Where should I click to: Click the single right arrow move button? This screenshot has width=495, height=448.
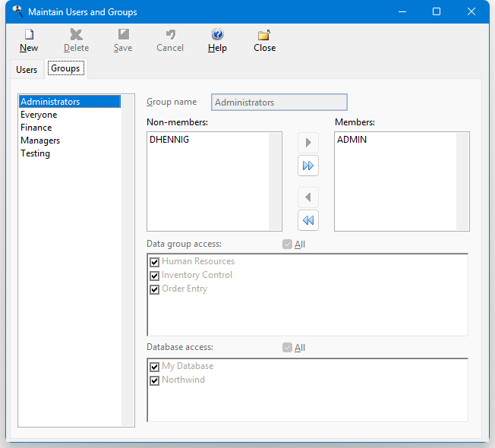308,143
